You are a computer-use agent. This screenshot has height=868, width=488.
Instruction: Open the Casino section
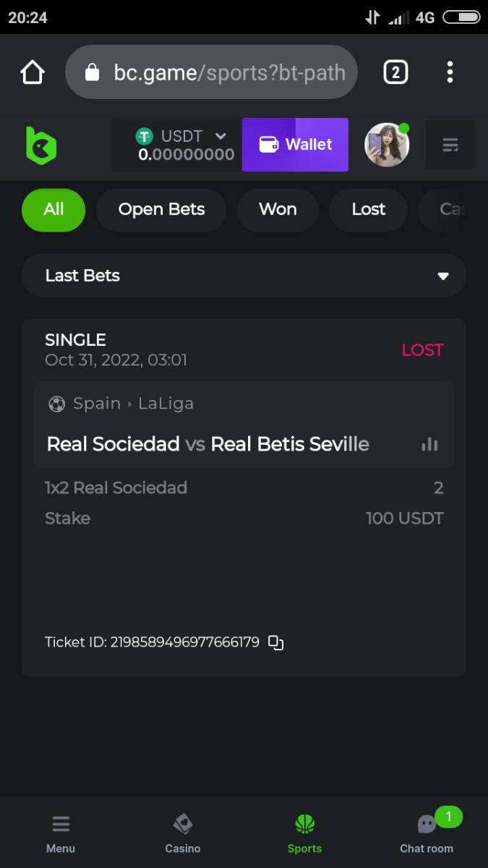[x=183, y=833]
